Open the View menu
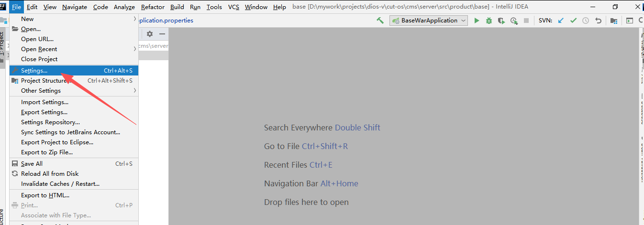This screenshot has height=225, width=644. click(50, 7)
